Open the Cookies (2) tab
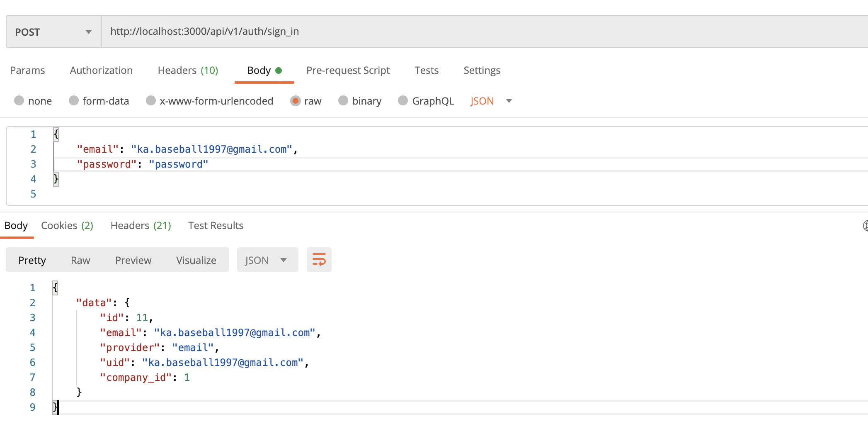The height and width of the screenshot is (434, 868). [x=67, y=225]
